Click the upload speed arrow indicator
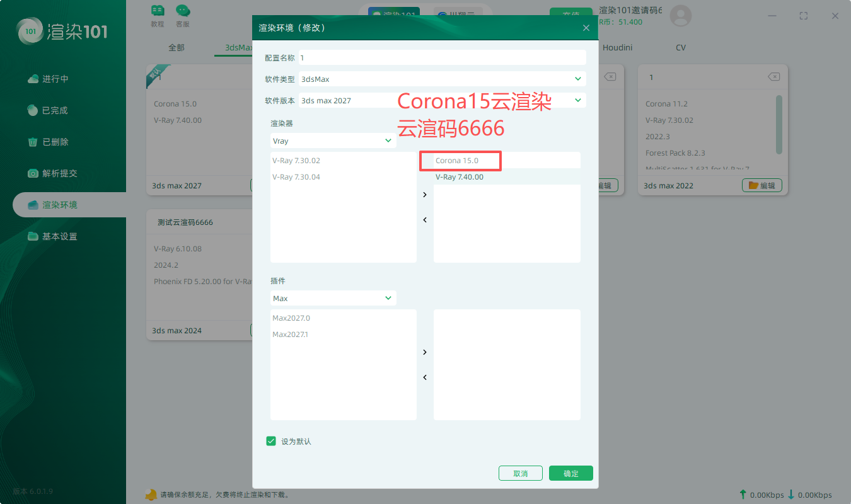The image size is (851, 504). click(x=743, y=495)
